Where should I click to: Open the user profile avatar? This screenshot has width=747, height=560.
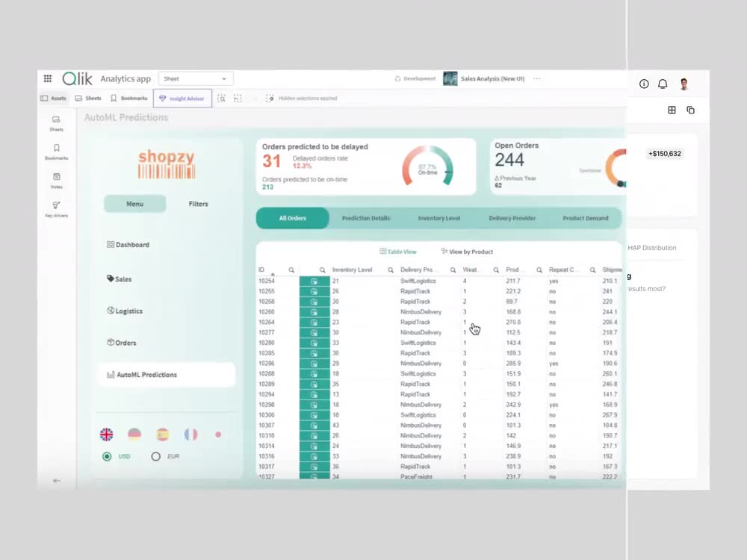[684, 84]
